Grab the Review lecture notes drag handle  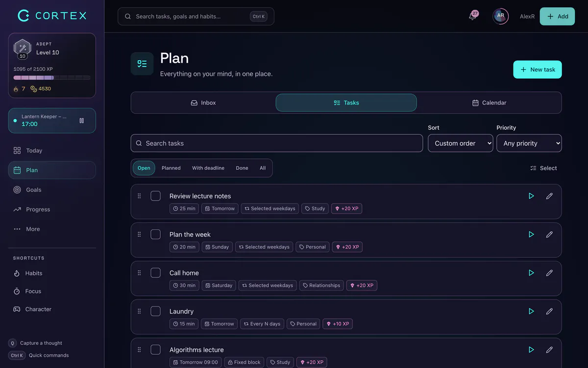pyautogui.click(x=139, y=196)
